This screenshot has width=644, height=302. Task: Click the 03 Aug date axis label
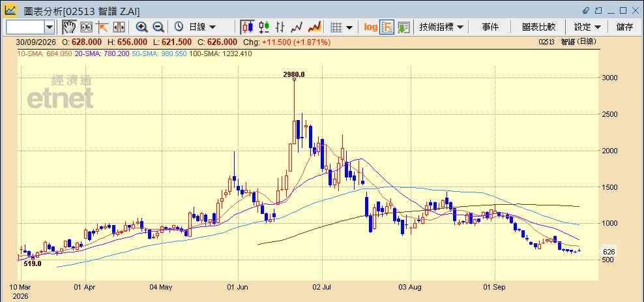tap(410, 287)
